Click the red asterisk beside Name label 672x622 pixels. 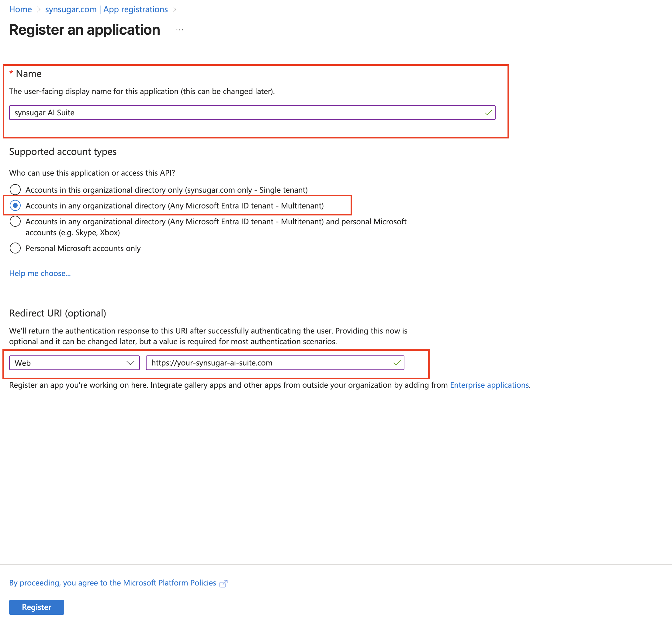(x=12, y=72)
